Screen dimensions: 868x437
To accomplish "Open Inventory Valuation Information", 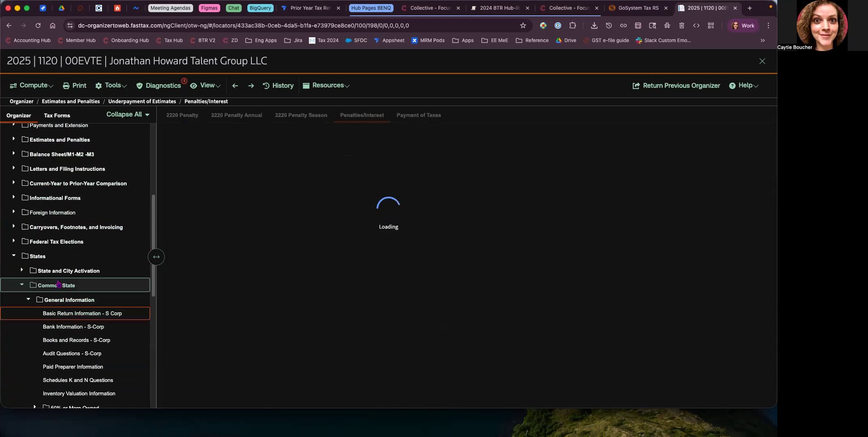I will [x=79, y=394].
